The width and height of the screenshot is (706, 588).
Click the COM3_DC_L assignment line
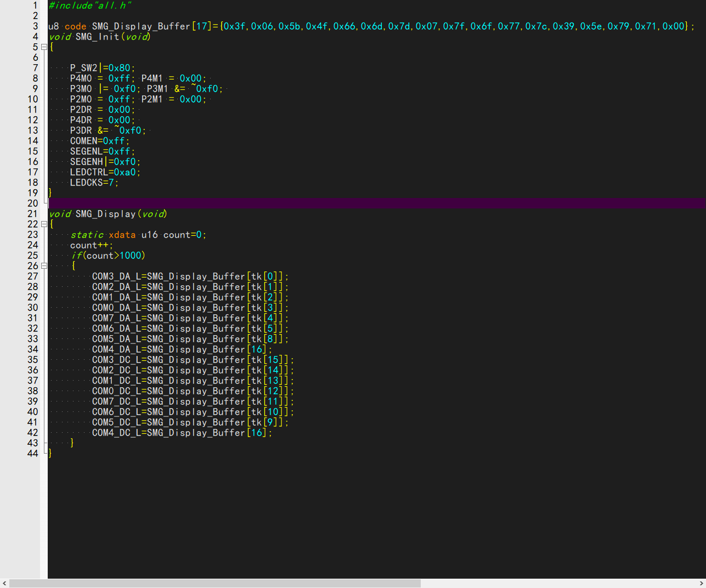pos(193,360)
